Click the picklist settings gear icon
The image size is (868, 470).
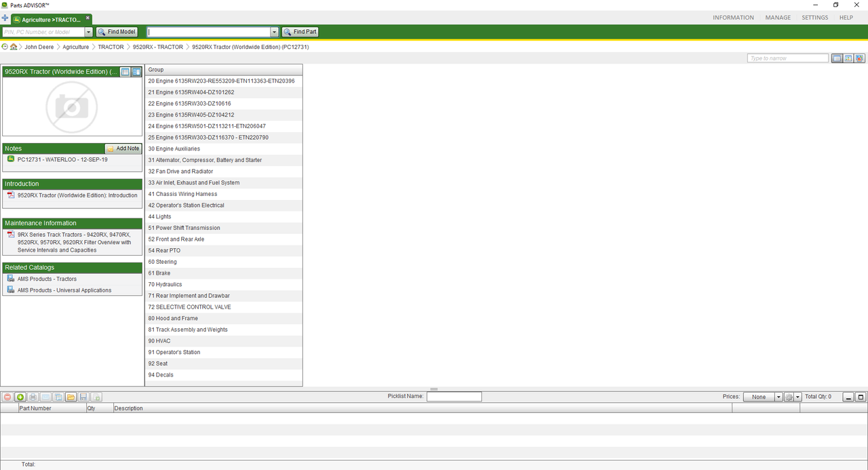pos(789,397)
